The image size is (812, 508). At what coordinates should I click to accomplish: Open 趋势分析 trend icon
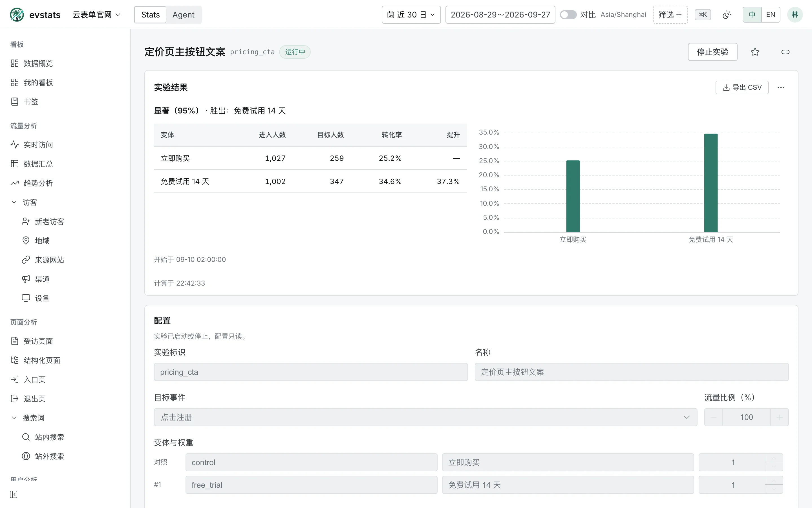point(14,183)
